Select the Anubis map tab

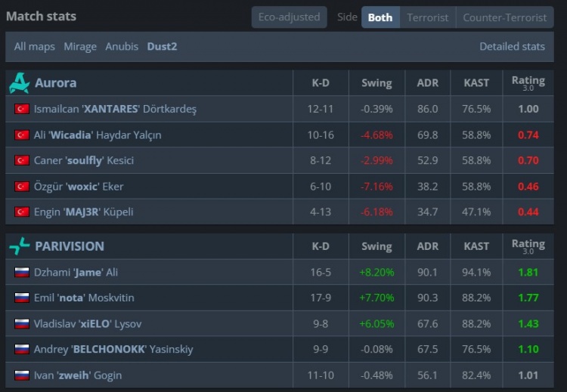click(122, 46)
